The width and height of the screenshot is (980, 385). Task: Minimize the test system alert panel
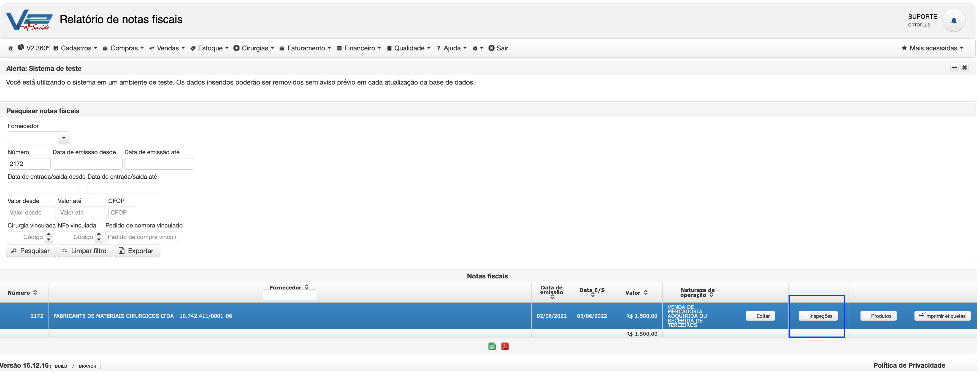point(954,68)
